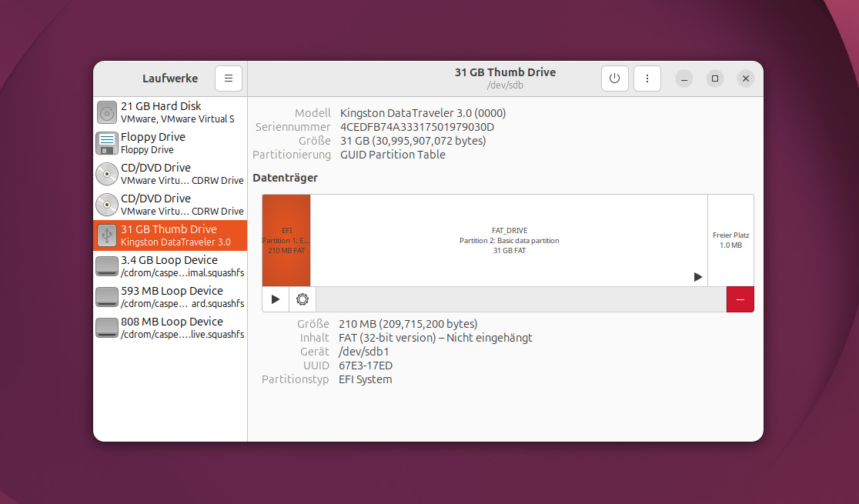Delete selected partition with red minus button
Viewport: 859px width, 504px height.
(x=740, y=299)
